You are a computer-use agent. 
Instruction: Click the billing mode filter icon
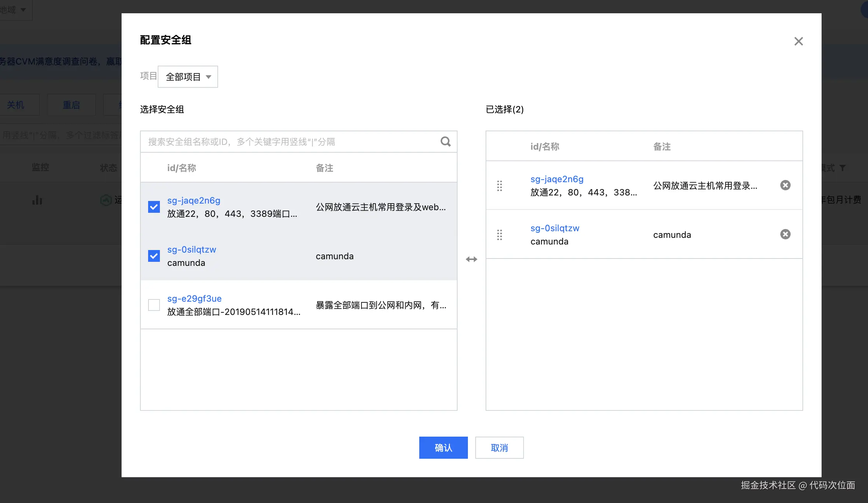[x=843, y=168]
